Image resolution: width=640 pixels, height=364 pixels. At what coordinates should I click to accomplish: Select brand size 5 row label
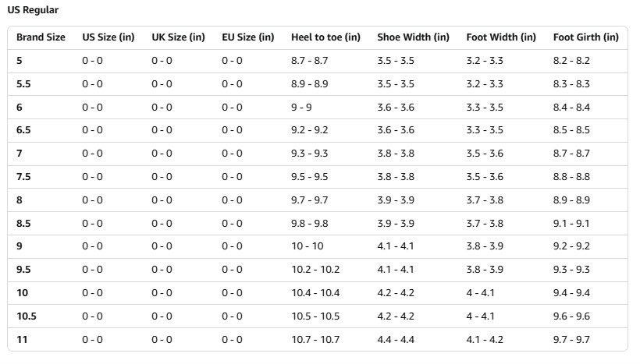[x=20, y=61]
